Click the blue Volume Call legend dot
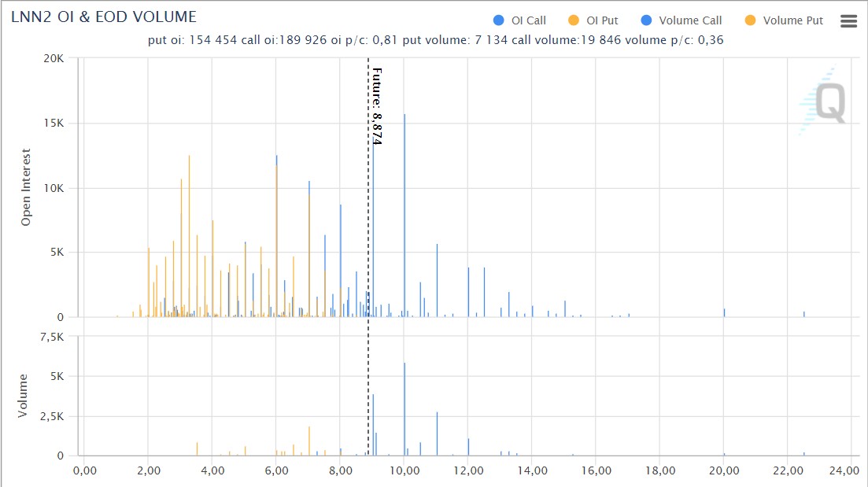The width and height of the screenshot is (868, 487). [645, 20]
